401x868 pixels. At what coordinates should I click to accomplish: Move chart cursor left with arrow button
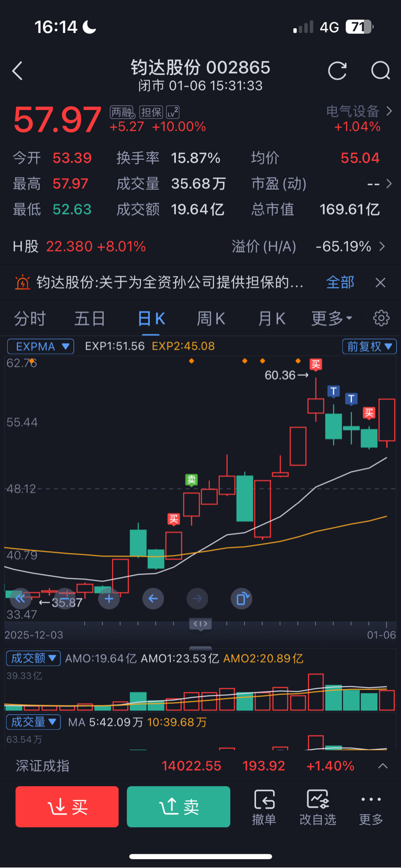point(153,599)
